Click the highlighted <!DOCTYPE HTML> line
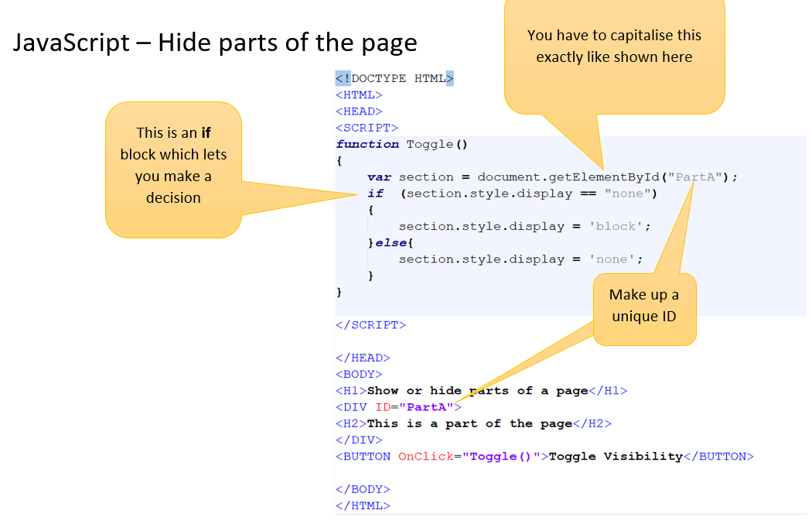Screen dimensions: 812x524 coord(394,78)
